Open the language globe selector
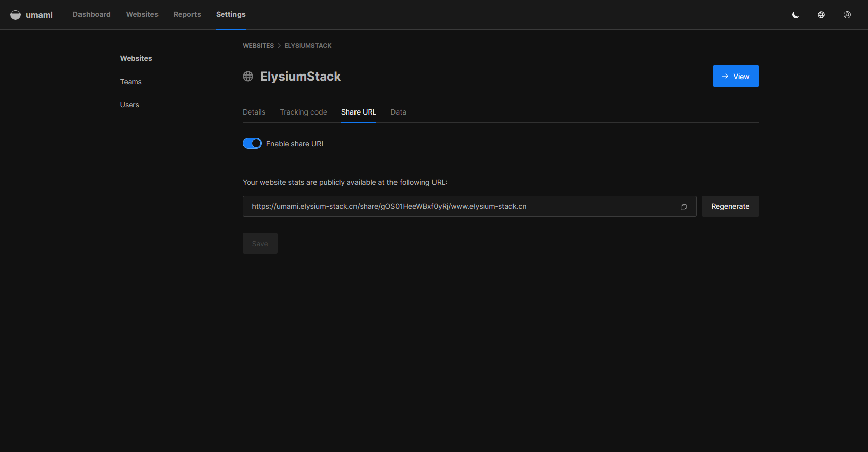Viewport: 868px width, 452px height. coord(821,15)
